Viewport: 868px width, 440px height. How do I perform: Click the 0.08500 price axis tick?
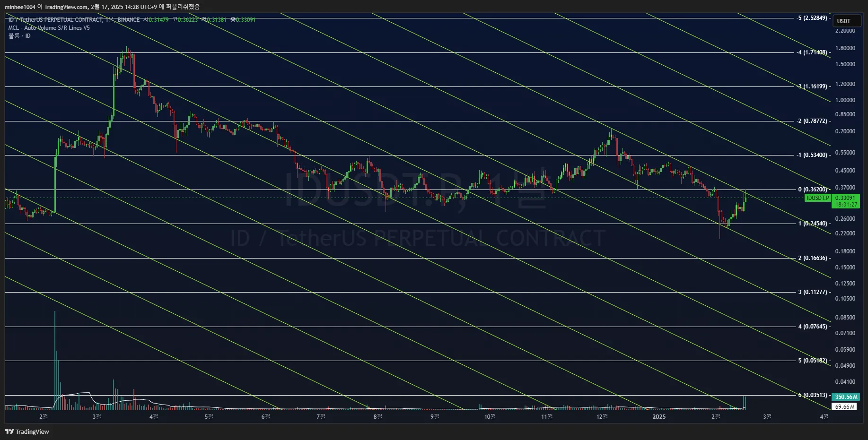[845, 318]
